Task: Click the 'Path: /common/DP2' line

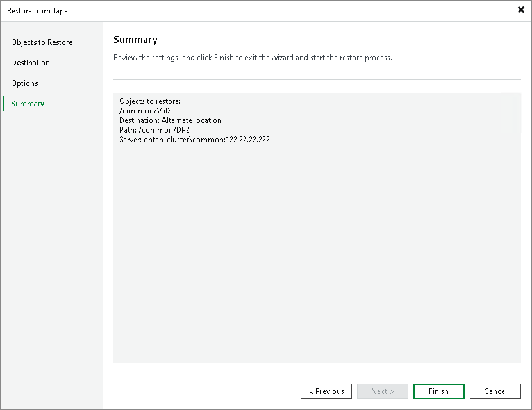Action: [x=154, y=130]
